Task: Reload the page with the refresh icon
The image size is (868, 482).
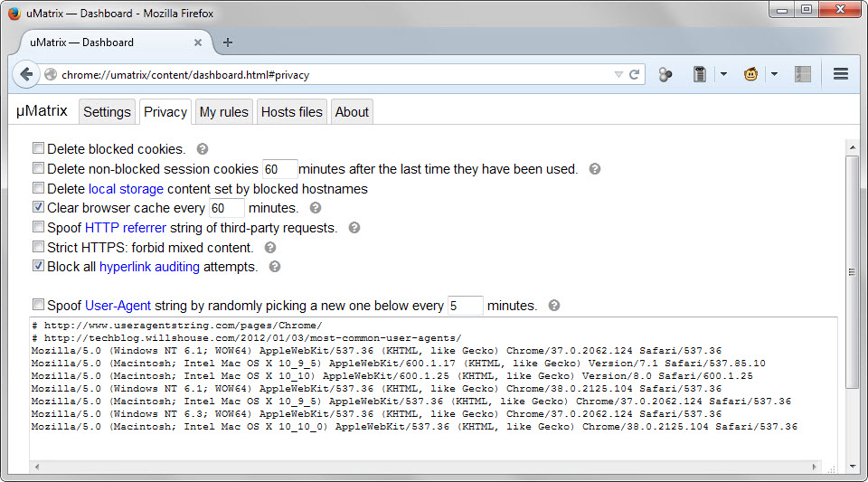Action: pos(635,74)
